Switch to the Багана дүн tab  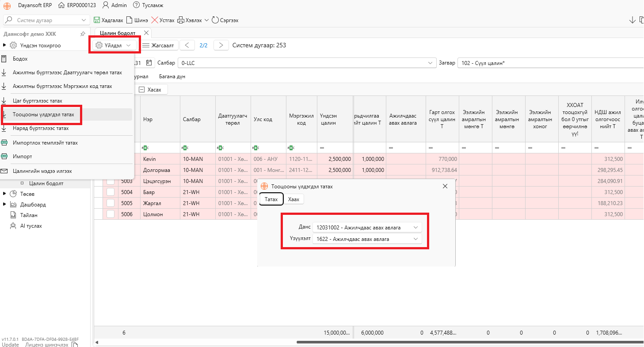pyautogui.click(x=172, y=76)
